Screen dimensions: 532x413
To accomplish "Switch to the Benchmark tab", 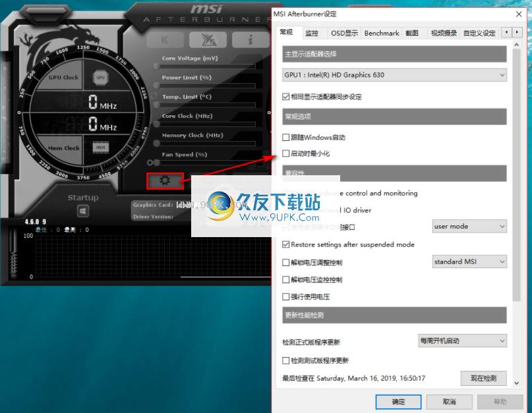I will coord(382,33).
